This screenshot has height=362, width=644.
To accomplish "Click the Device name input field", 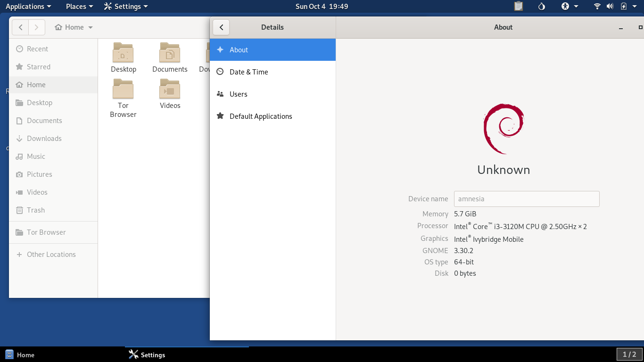I will click(x=527, y=199).
